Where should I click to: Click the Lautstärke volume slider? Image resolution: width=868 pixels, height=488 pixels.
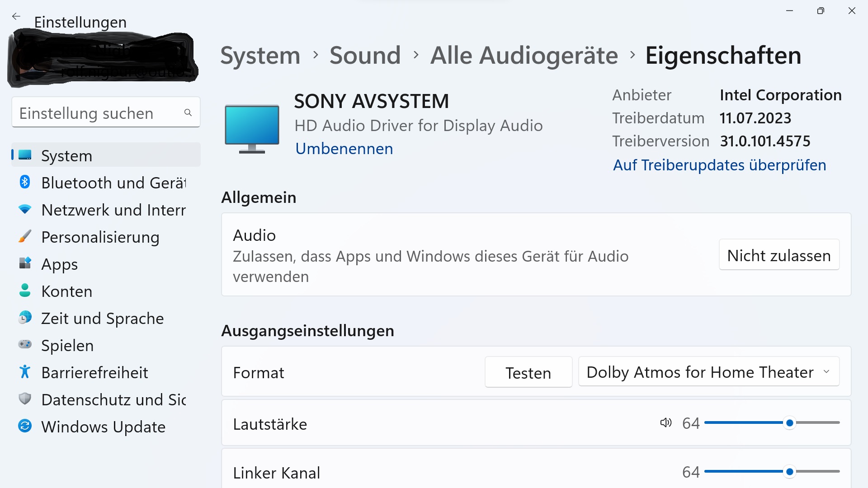[772, 423]
